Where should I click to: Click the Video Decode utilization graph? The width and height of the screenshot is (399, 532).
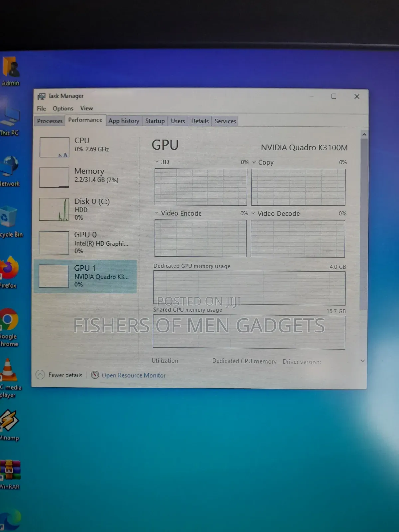pos(298,239)
